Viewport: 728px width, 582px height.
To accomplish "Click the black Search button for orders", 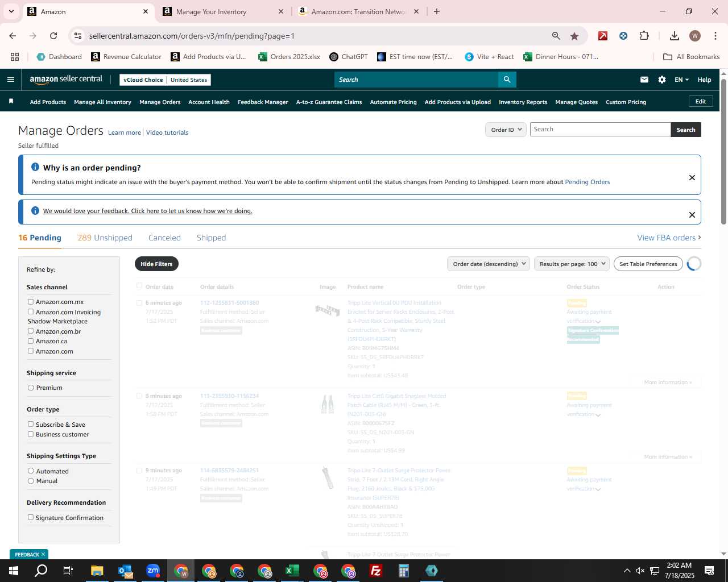I will pos(686,130).
